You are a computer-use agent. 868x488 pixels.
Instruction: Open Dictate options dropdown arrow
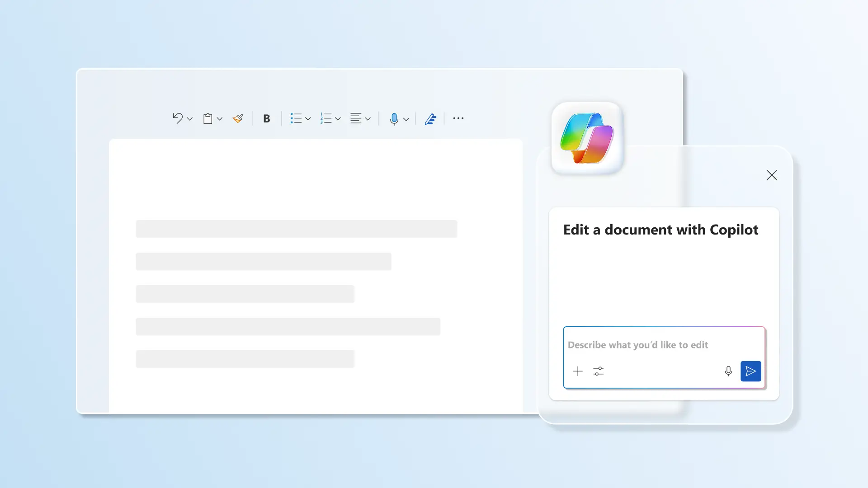(x=406, y=119)
